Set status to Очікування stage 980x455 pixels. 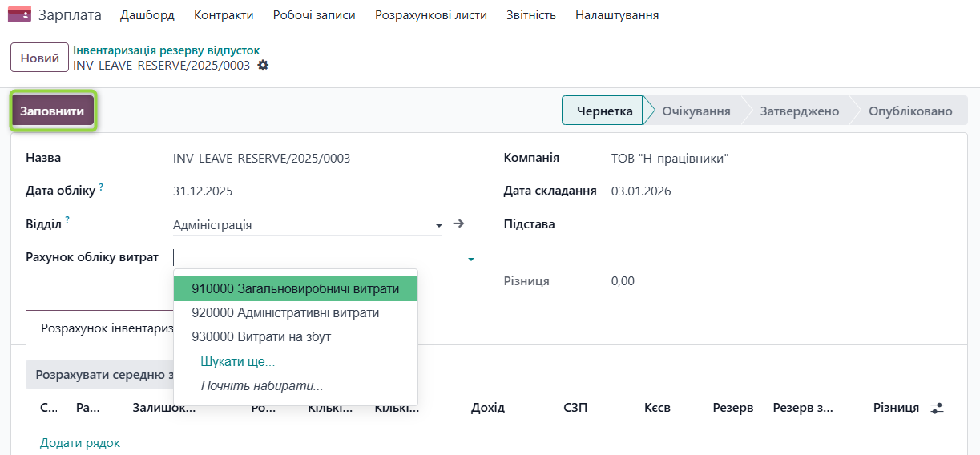pyautogui.click(x=696, y=111)
